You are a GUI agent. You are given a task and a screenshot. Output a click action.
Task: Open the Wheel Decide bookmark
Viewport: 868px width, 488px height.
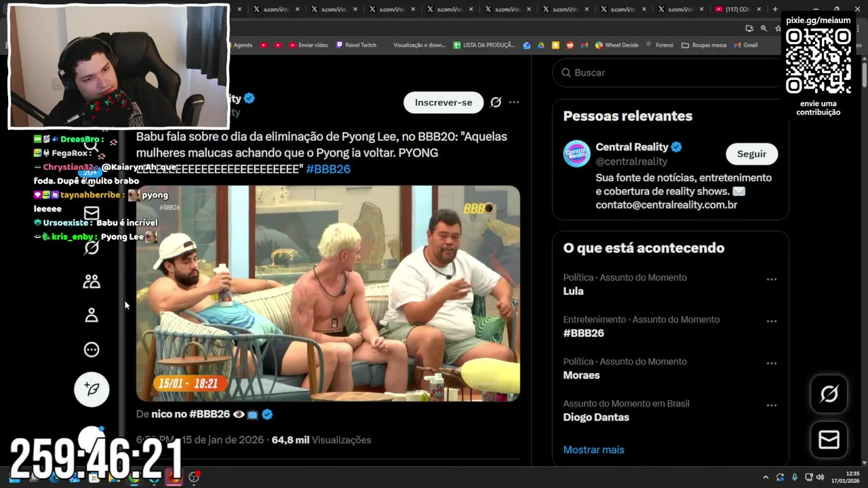617,45
